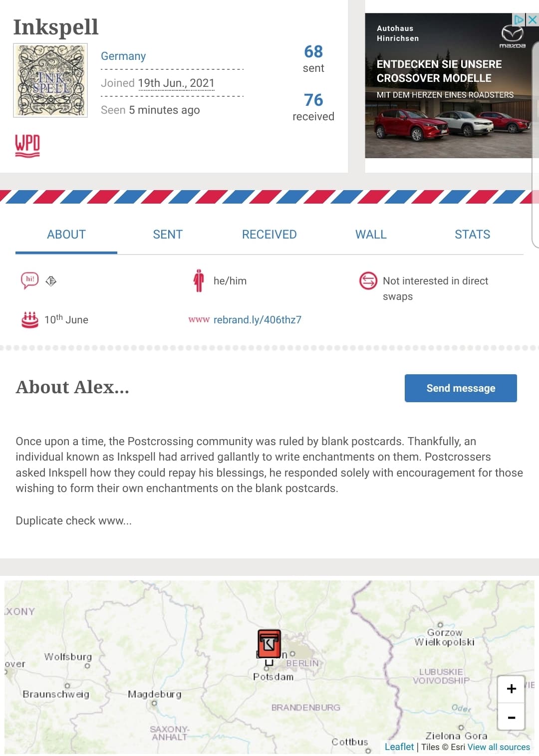Open the rebrand.ly/406thz7 link
The width and height of the screenshot is (539, 756).
click(x=258, y=320)
